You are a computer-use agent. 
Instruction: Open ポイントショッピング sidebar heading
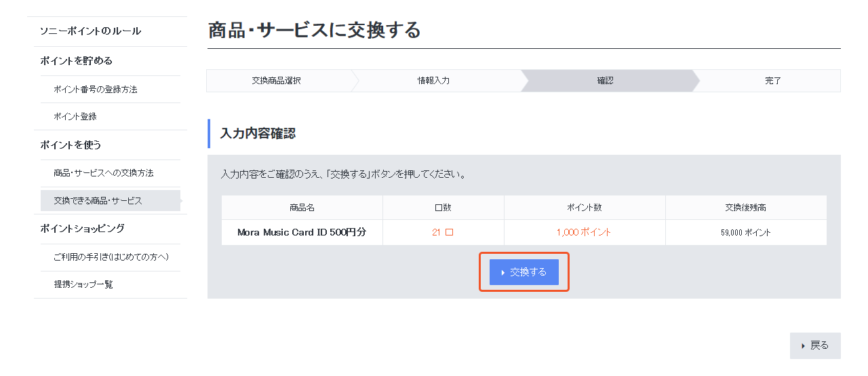pos(82,229)
